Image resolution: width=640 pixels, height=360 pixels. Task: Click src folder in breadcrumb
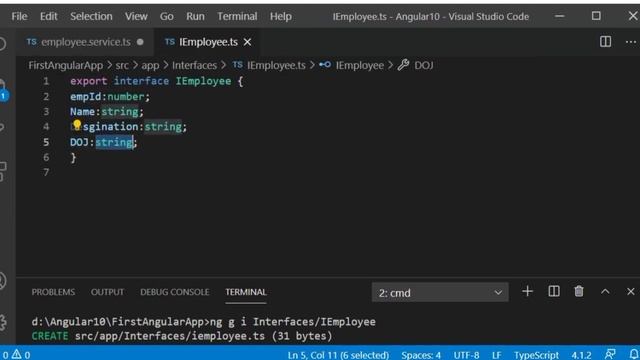tap(122, 65)
